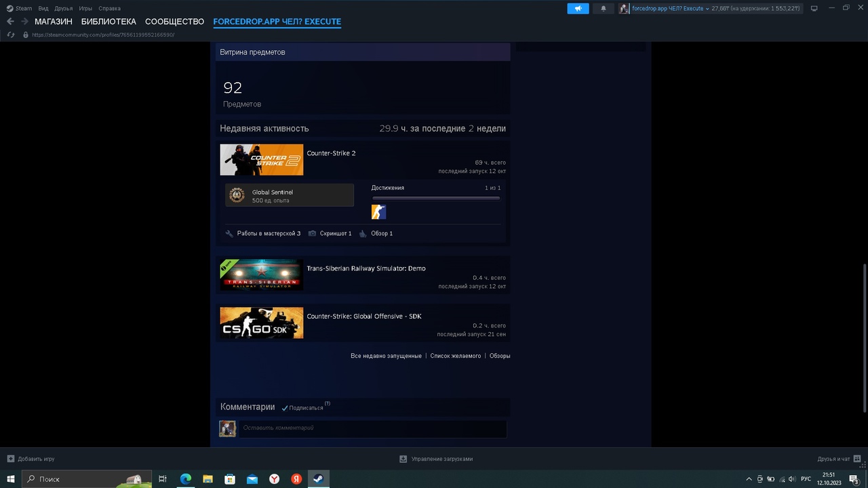Screen dimensions: 868x488
Task: Open File Explorer from the taskbar
Action: point(208,479)
